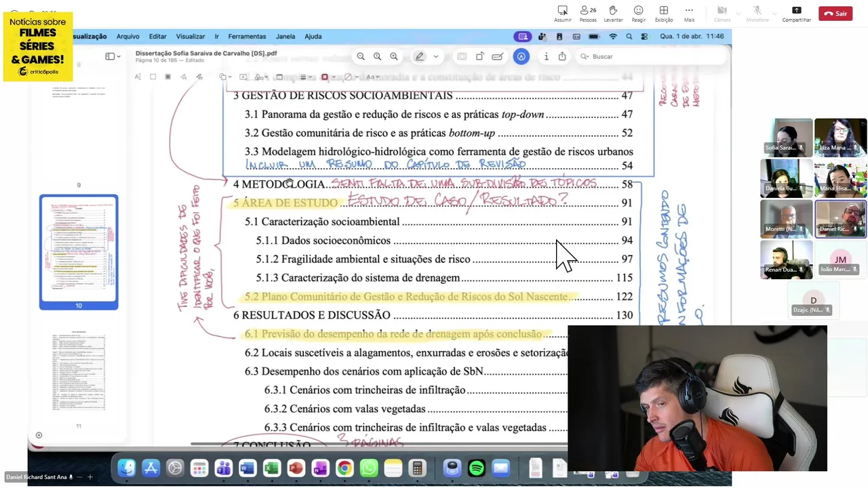Screen dimensions: 868x488
Task: Open the fill color swatch
Action: pos(349,77)
